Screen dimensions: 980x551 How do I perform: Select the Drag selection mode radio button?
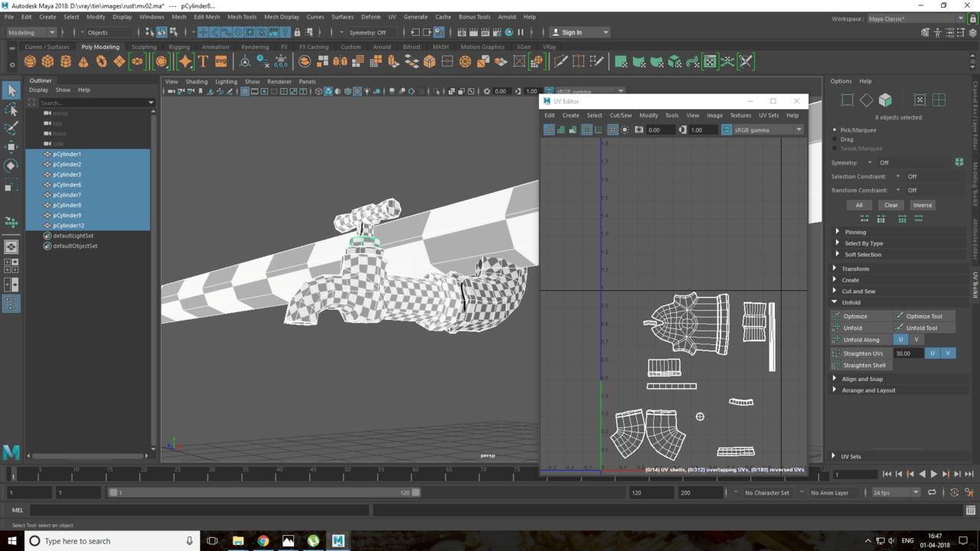[x=835, y=139]
